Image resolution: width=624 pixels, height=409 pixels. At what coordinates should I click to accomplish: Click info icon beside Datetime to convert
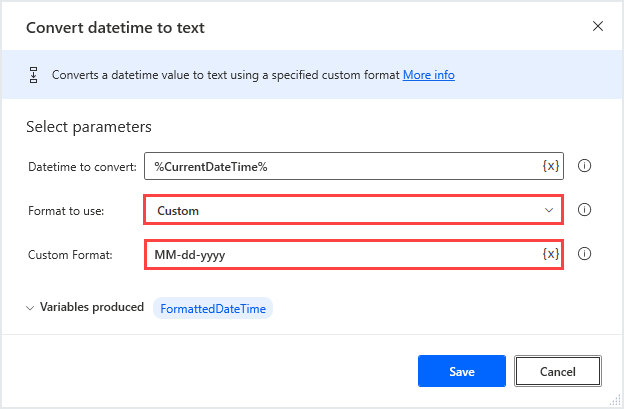tap(585, 166)
